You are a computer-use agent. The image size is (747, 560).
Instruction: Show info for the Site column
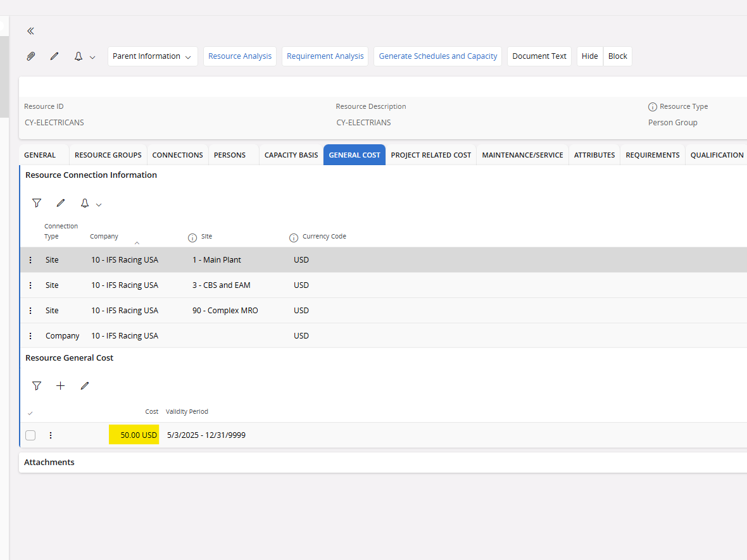pos(192,238)
